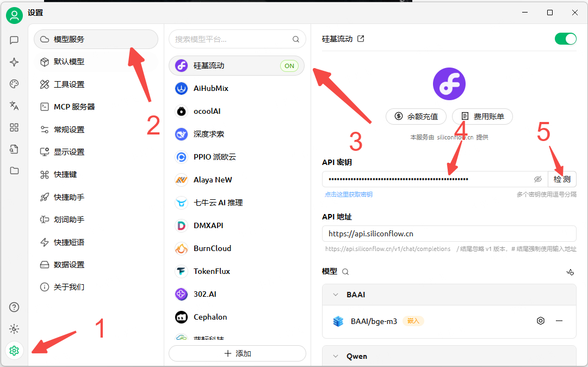Open settings for BAAI/bge-m3 model
The height and width of the screenshot is (367, 588).
click(540, 321)
